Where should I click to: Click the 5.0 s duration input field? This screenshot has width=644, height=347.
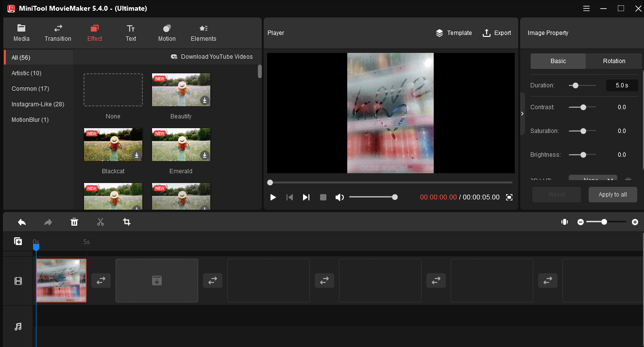[622, 85]
